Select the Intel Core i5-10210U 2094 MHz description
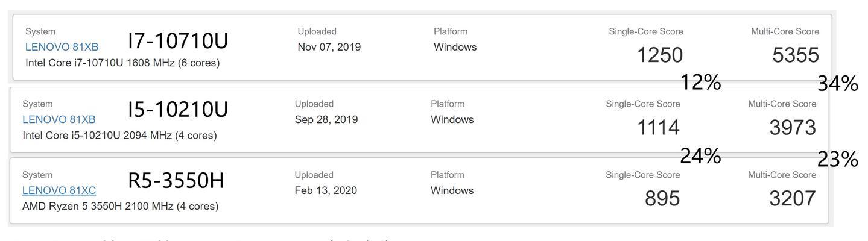This screenshot has width=868, height=241. pyautogui.click(x=119, y=135)
